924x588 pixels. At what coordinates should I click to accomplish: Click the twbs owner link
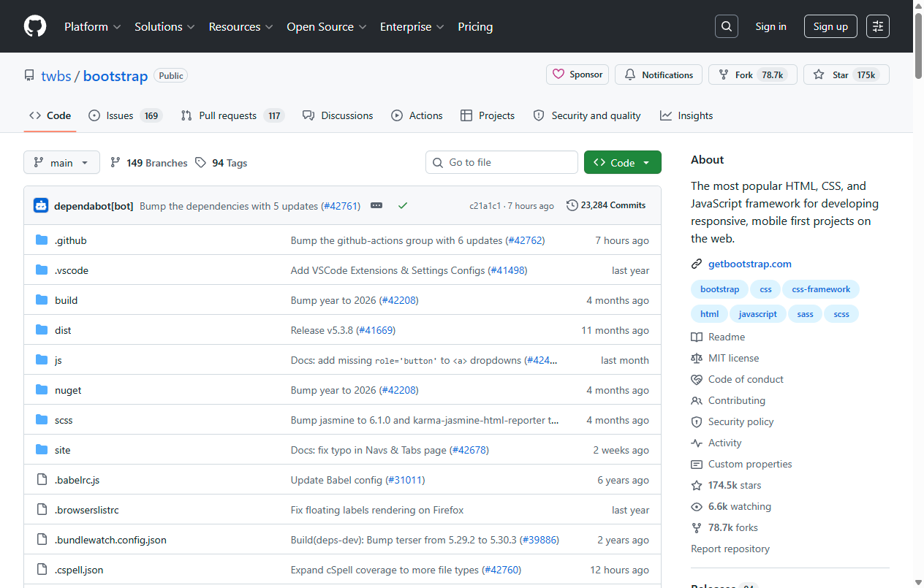click(x=55, y=76)
